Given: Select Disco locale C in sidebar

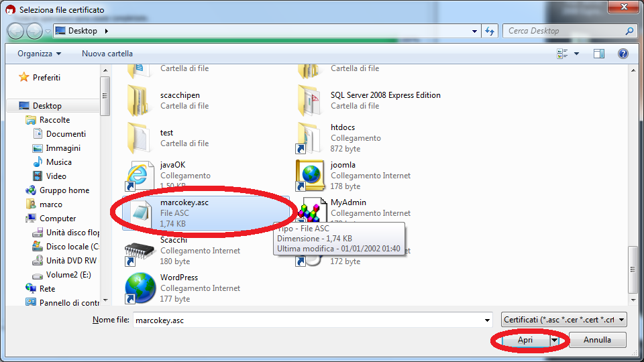Looking at the screenshot, I should [x=72, y=247].
